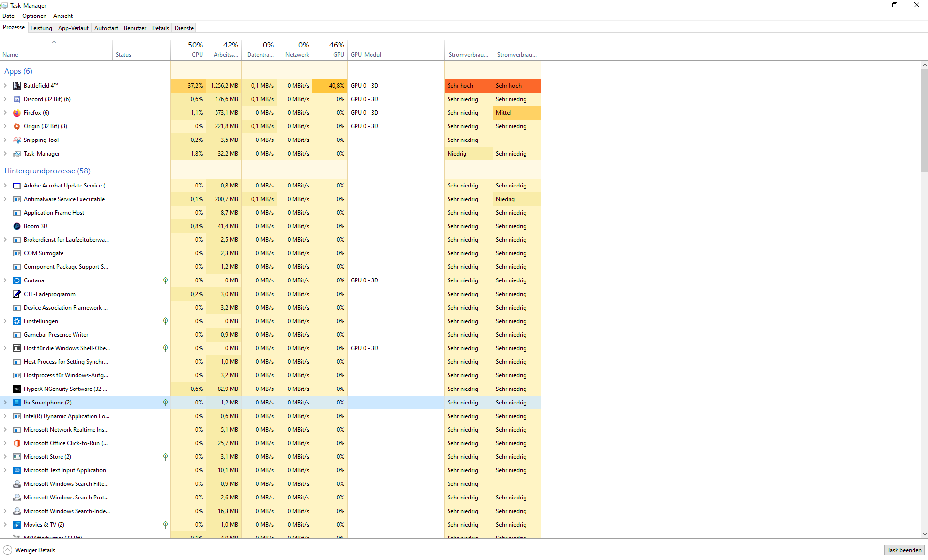Click the Task beenden button
The height and width of the screenshot is (560, 928).
click(904, 550)
